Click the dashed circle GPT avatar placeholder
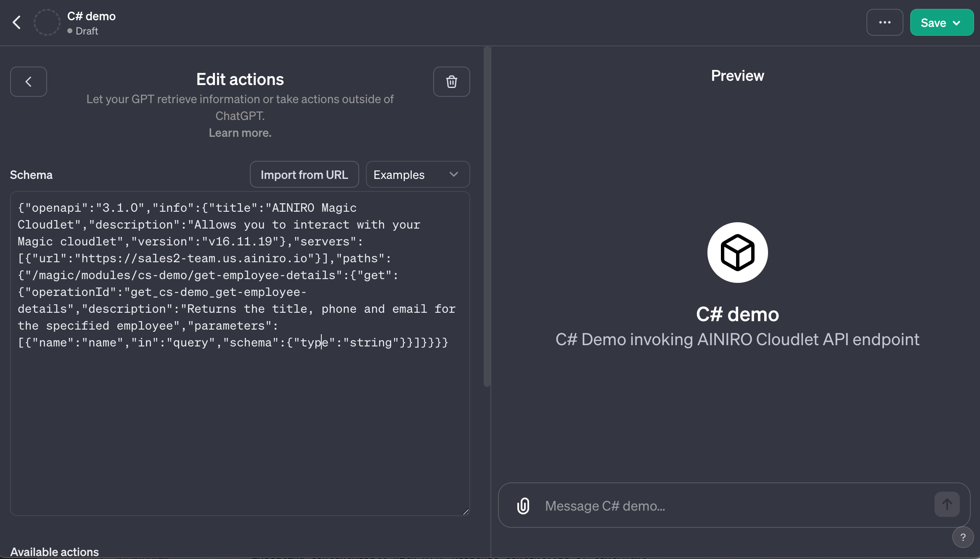The image size is (980, 559). tap(47, 22)
